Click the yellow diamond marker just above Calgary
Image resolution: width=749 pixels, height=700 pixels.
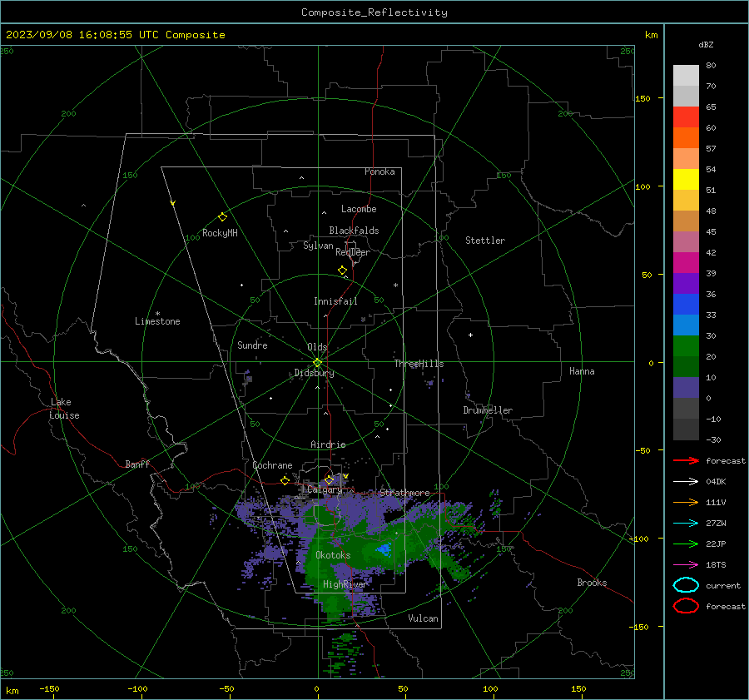329,479
